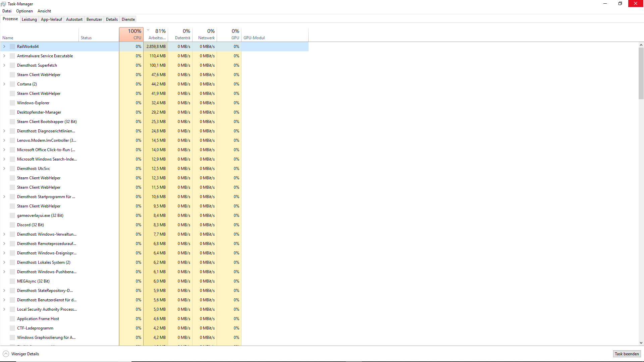
Task: Open the Autostart tab
Action: tap(74, 19)
